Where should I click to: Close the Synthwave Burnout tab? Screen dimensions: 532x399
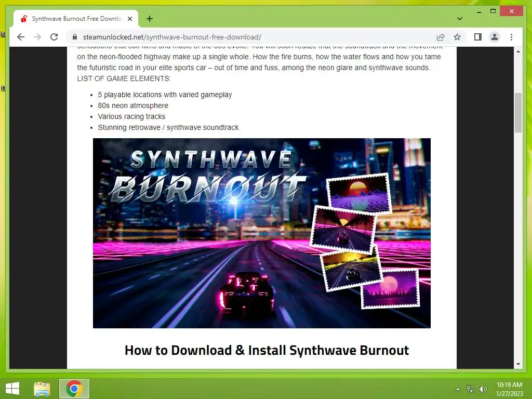[129, 19]
